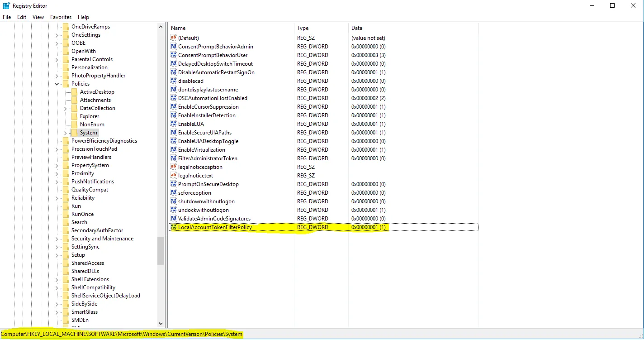644x340 pixels.
Task: Open the Favorites menu
Action: tap(61, 17)
